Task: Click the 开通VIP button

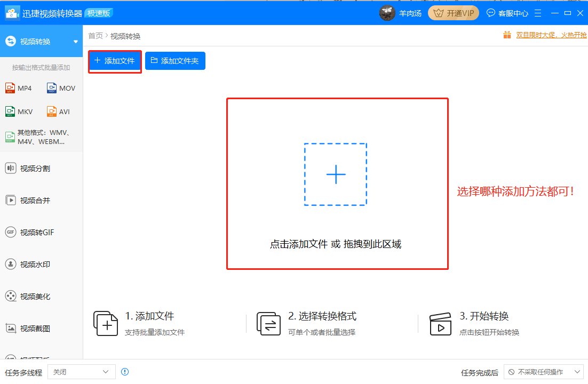Action: pos(454,13)
